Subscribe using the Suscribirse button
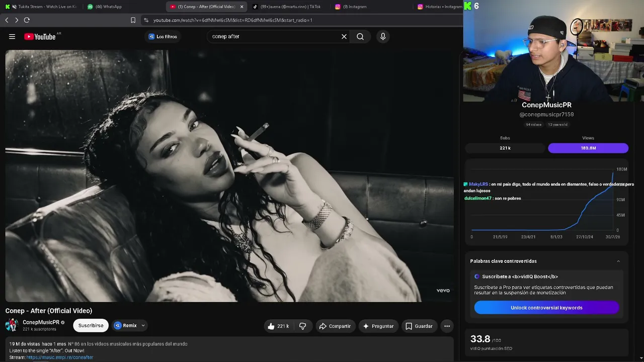This screenshot has height=362, width=644. pyautogui.click(x=91, y=326)
